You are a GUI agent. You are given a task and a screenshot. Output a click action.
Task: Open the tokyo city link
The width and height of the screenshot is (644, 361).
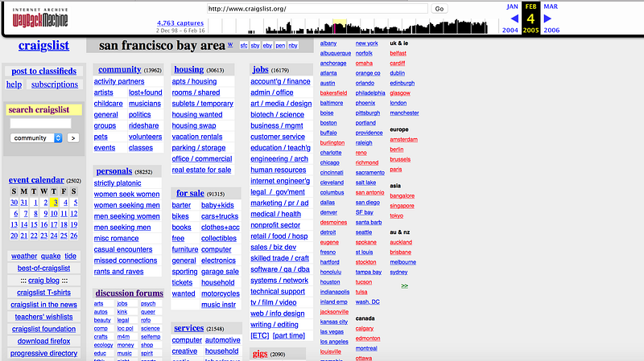(x=397, y=215)
